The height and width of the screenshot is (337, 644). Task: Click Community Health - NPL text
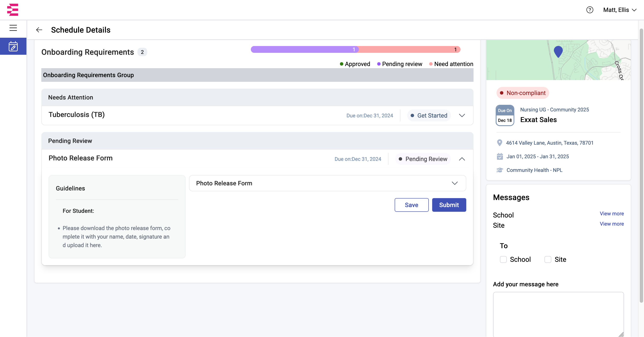click(534, 170)
